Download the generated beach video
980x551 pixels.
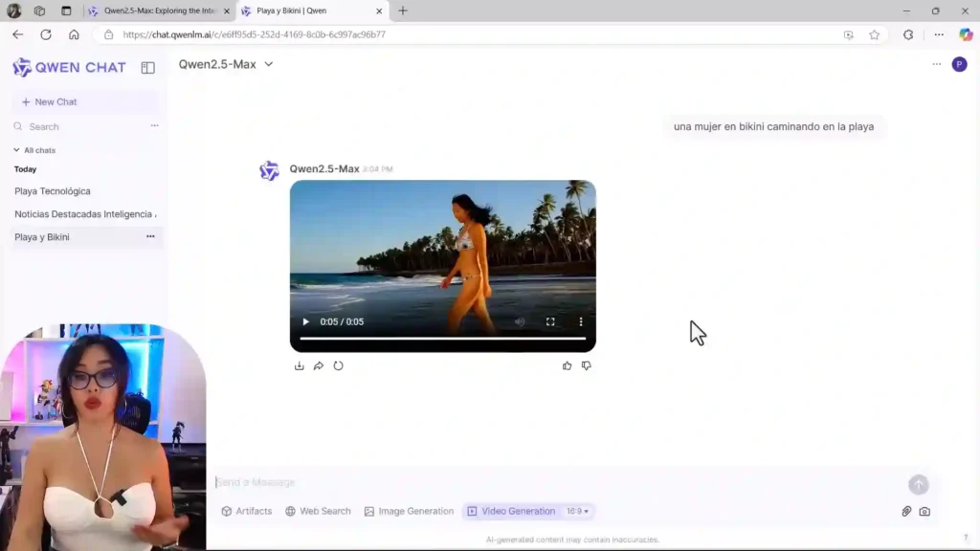tap(299, 365)
